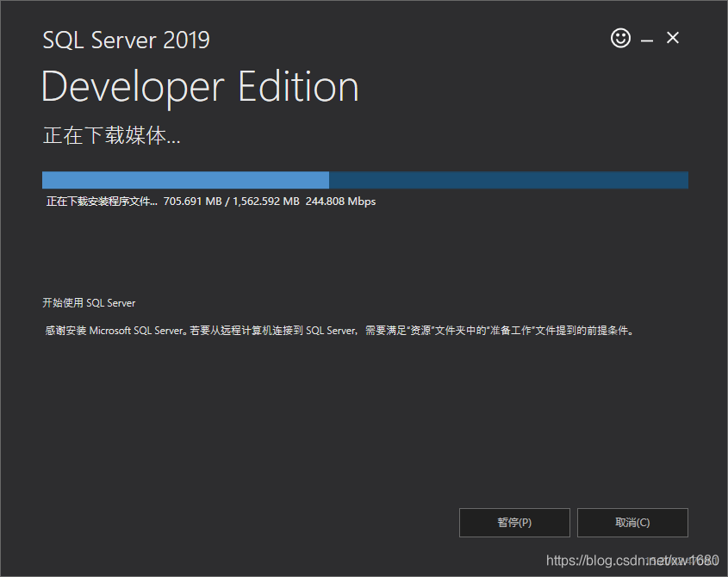728x577 pixels.
Task: Pause the download with 暂停(P)
Action: (x=514, y=523)
